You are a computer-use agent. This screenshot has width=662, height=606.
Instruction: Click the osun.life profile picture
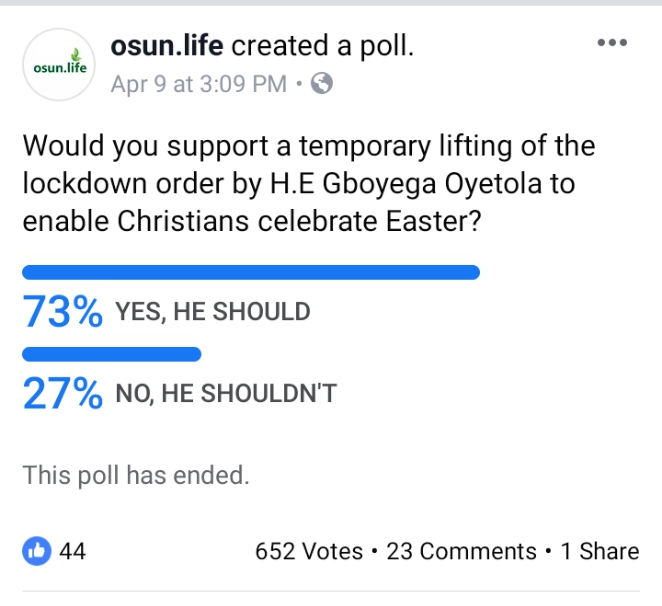pos(59,65)
